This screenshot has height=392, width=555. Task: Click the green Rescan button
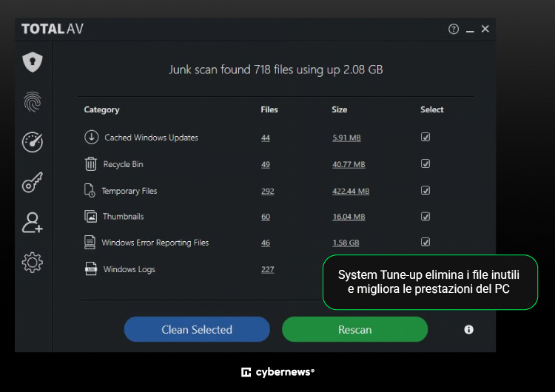[x=354, y=329]
